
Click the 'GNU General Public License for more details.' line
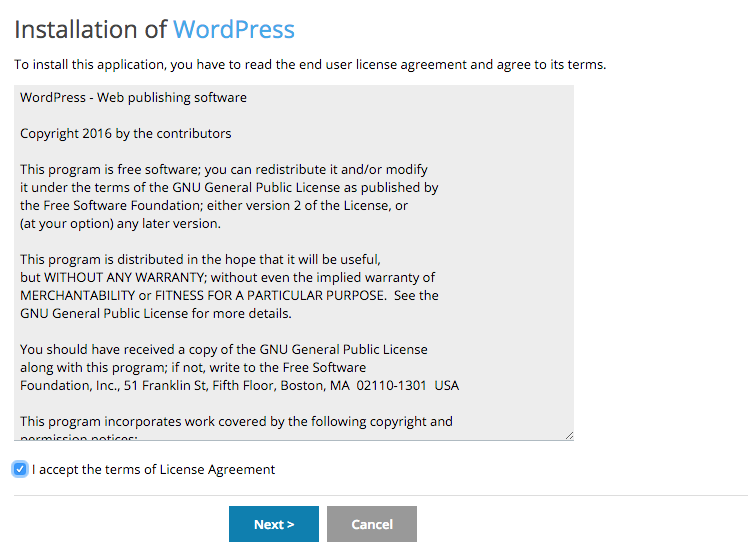156,313
